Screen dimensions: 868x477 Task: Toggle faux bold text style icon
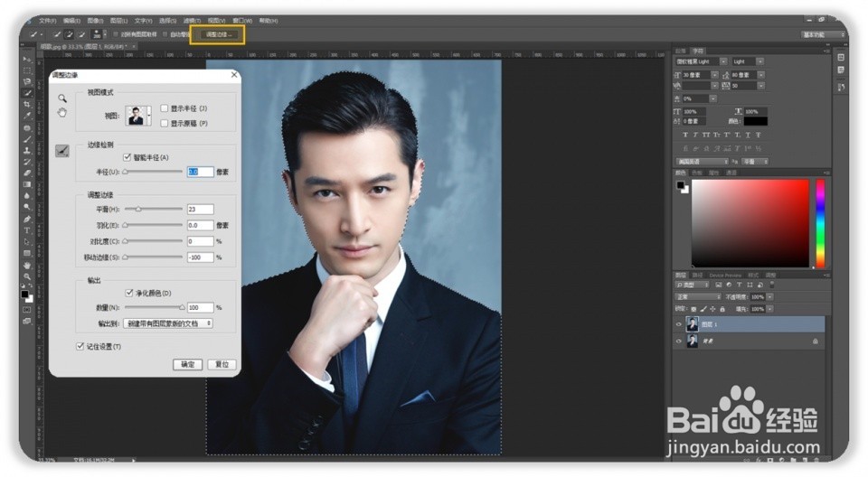point(685,135)
